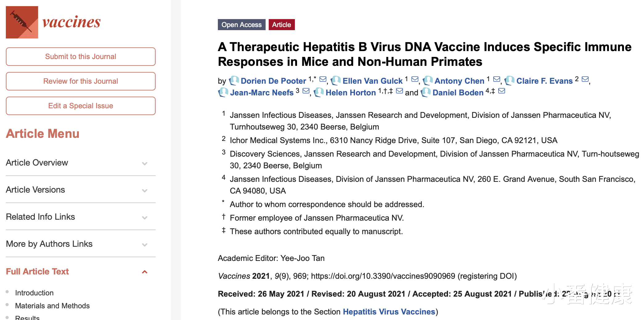
Task: Click envelope icon after Daniel Boden
Action: click(x=501, y=91)
